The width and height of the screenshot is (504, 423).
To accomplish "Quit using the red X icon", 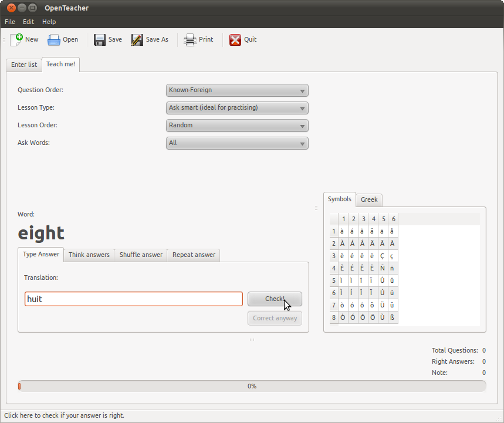I will tap(235, 39).
